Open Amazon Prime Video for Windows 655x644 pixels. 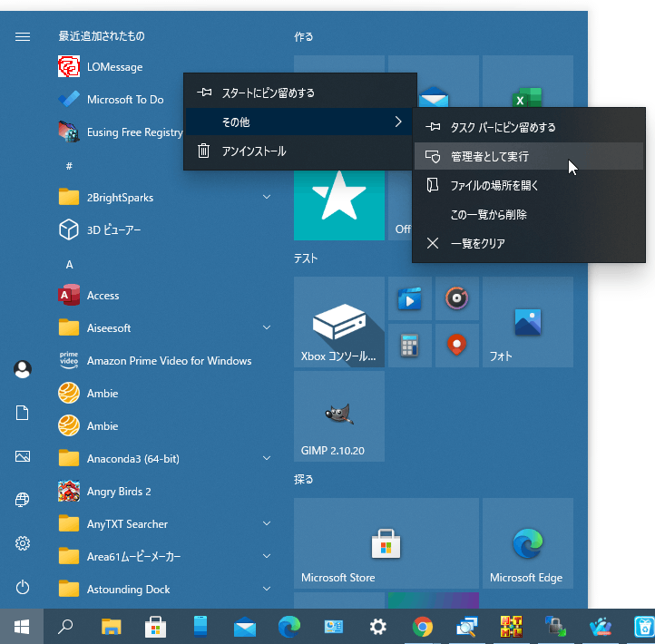[165, 360]
